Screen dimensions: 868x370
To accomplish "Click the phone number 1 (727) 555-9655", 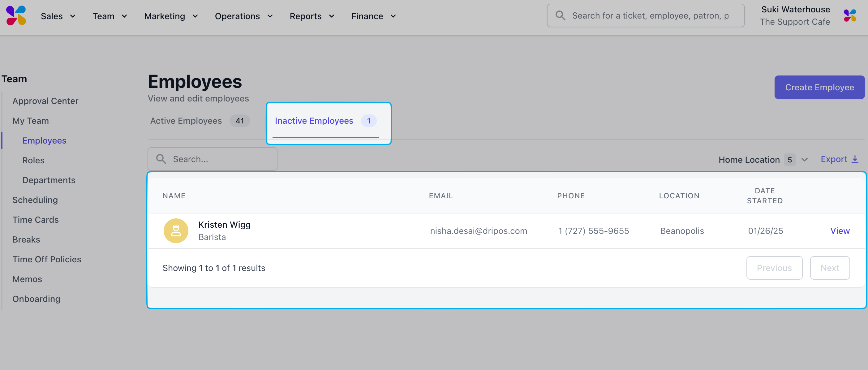I will [x=593, y=231].
